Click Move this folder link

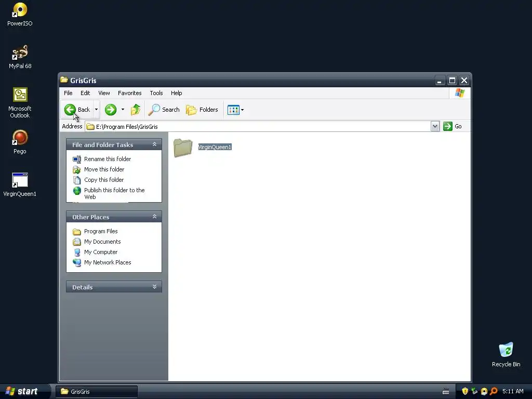point(104,169)
